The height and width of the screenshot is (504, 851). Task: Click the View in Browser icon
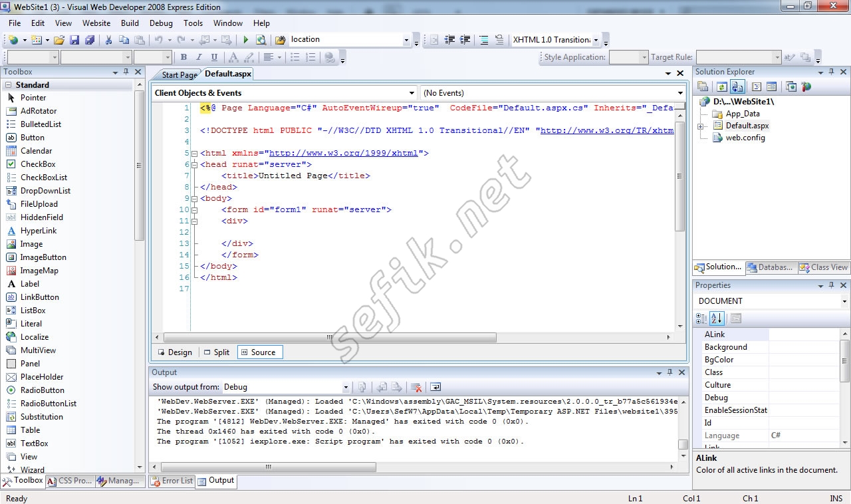pyautogui.click(x=261, y=40)
